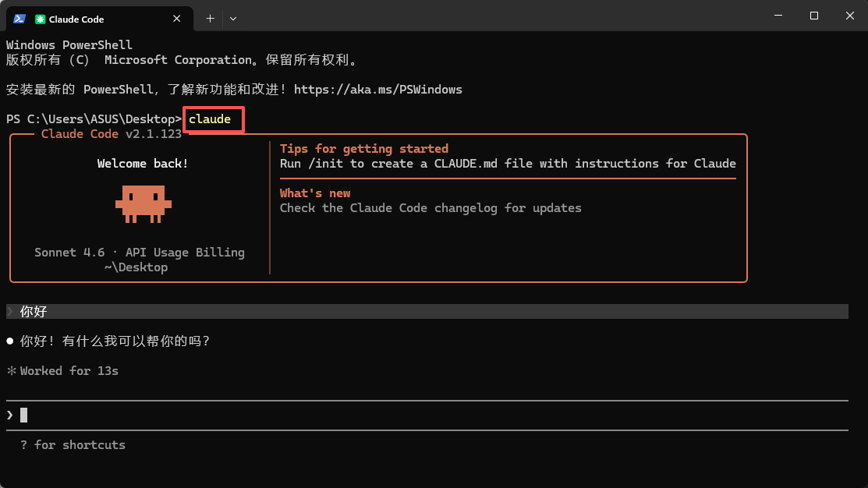Click the 'Tips for getting started' heading
The image size is (868, 488).
(363, 149)
